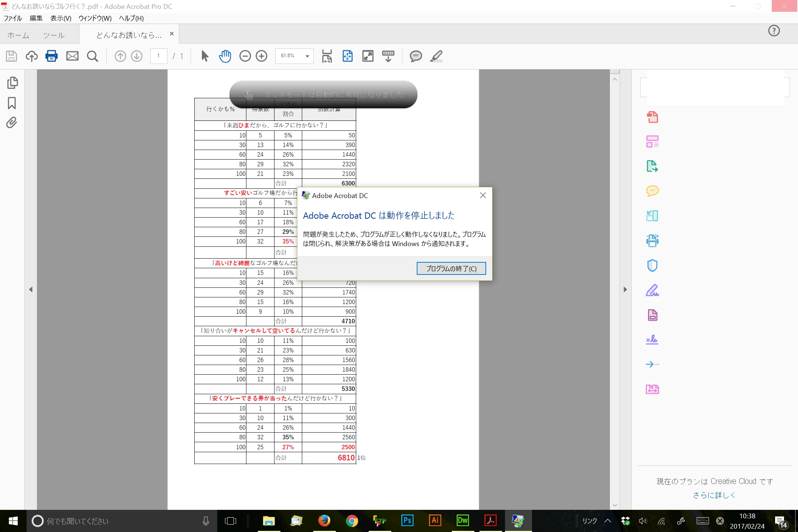Viewport: 798px width, 532px height.
Task: Open the bookmarks panel icon
Action: 12,103
